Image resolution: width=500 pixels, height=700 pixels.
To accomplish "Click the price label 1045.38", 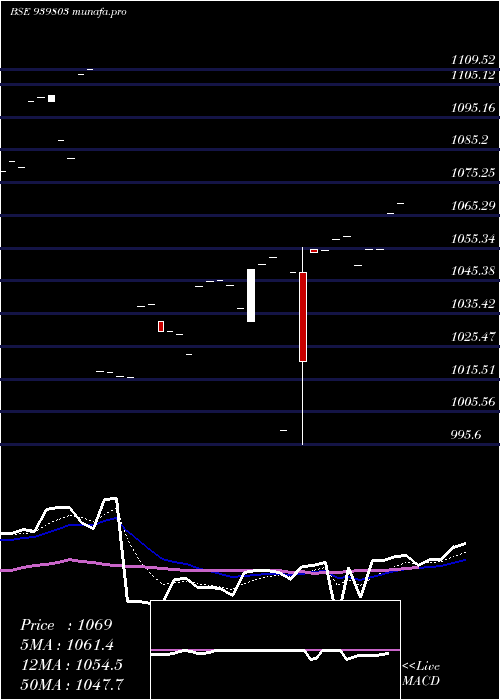I will [473, 271].
